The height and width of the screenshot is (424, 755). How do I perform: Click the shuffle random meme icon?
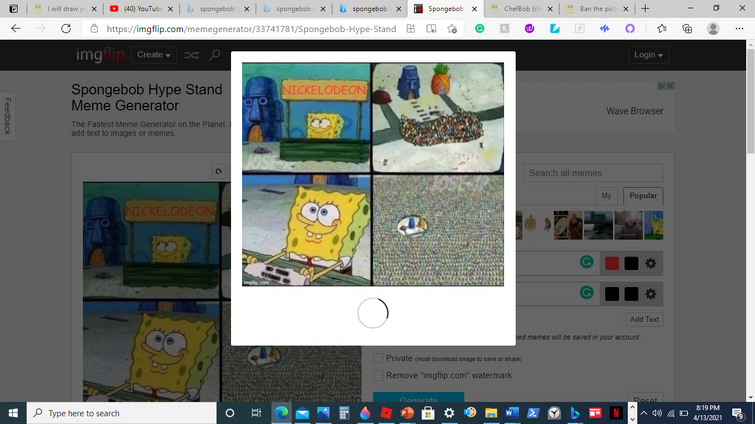[191, 55]
